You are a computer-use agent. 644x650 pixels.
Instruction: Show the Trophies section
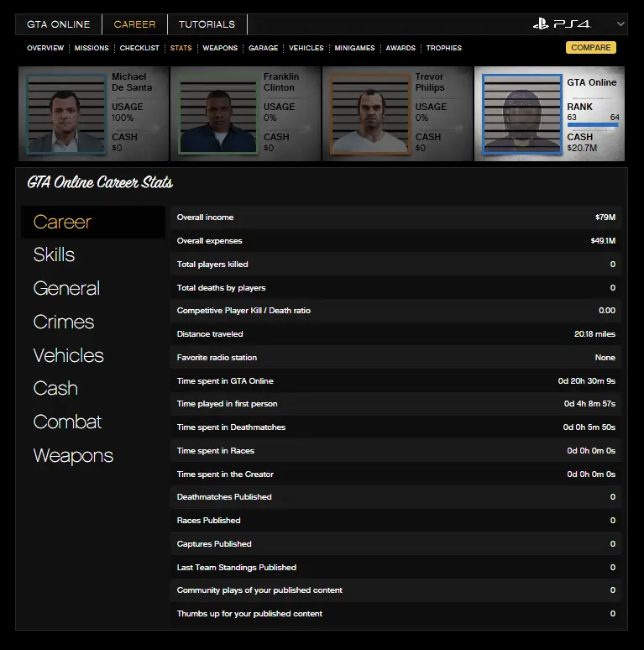[x=443, y=48]
